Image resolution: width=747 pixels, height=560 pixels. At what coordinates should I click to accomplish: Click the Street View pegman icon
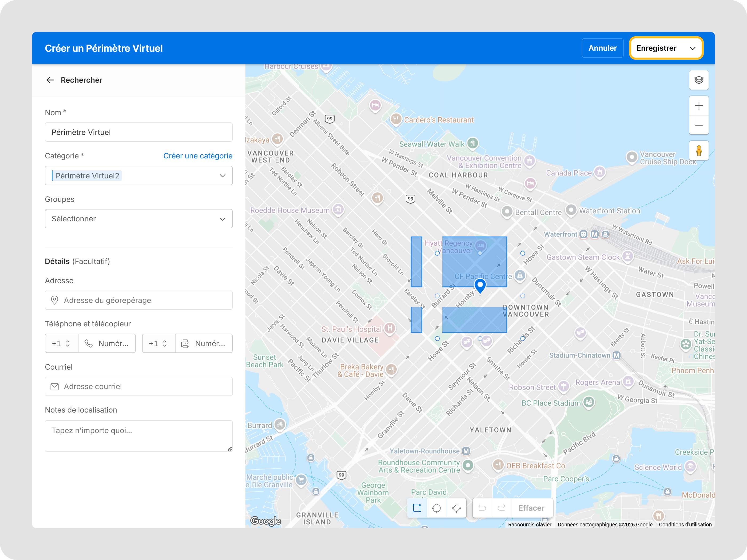click(x=699, y=151)
